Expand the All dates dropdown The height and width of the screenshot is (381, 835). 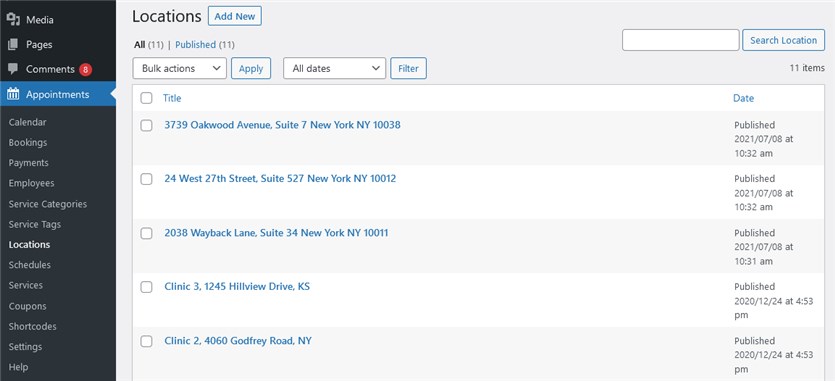334,68
